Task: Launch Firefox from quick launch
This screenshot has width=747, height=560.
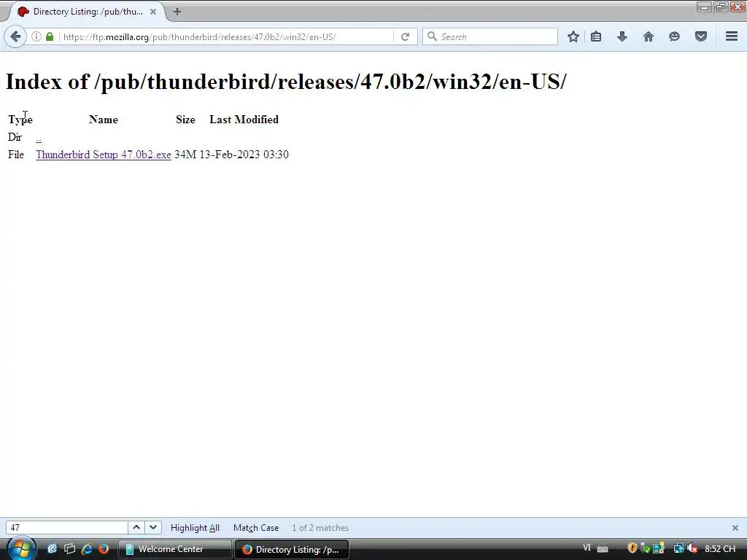Action: 104,549
